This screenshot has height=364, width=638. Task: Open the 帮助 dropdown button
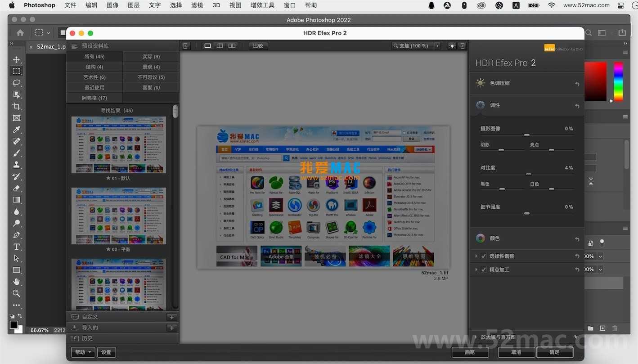83,352
